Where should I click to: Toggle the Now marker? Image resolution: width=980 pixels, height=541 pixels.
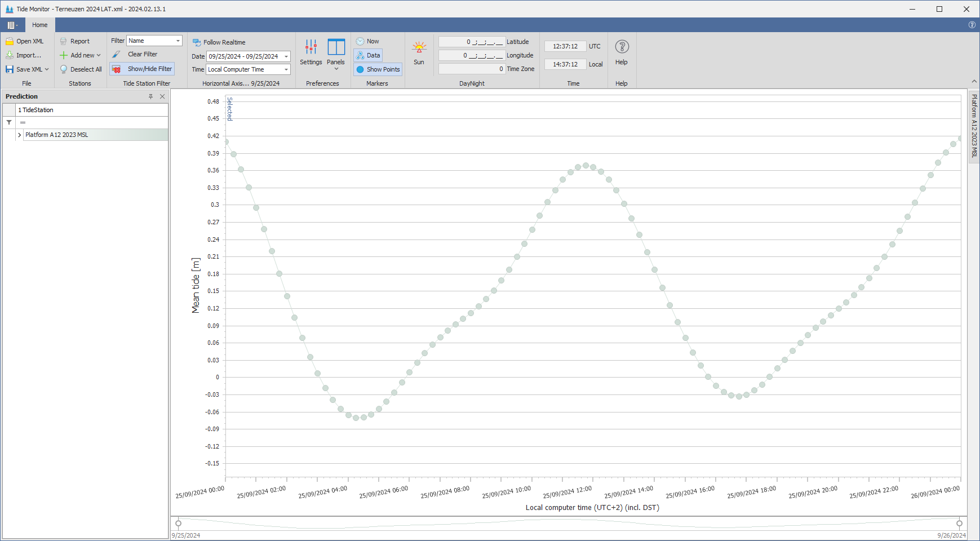(x=367, y=41)
